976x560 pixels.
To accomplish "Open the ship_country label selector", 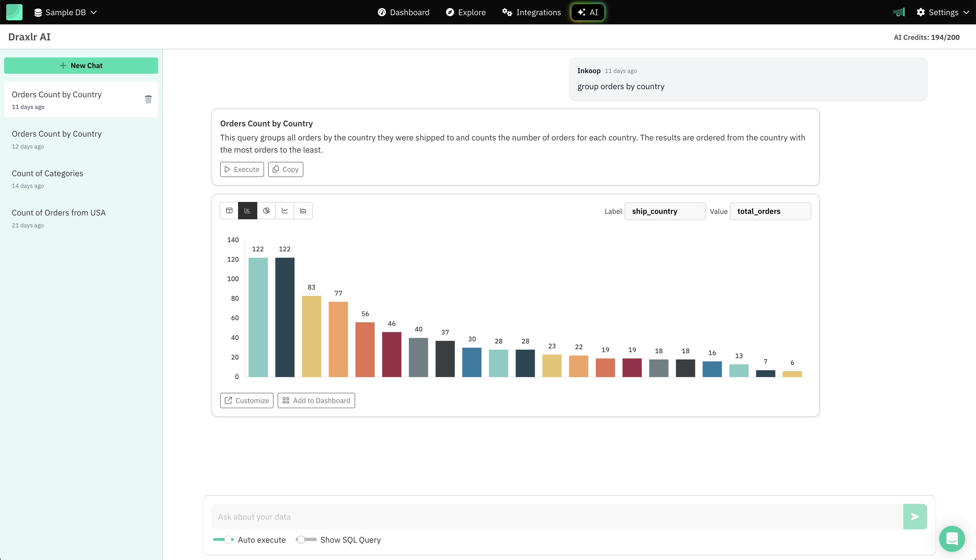I will 665,211.
